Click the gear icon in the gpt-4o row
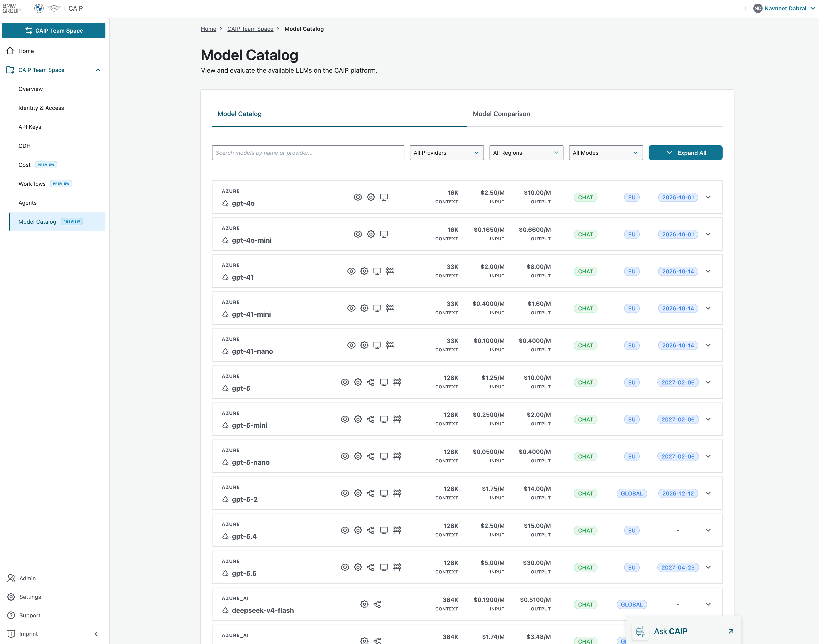819x644 pixels. [x=371, y=197]
